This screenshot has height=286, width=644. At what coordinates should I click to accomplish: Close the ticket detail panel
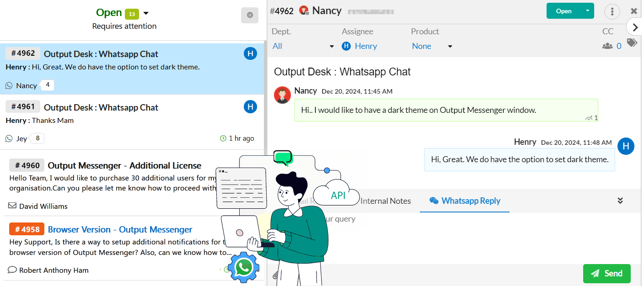[x=634, y=11]
